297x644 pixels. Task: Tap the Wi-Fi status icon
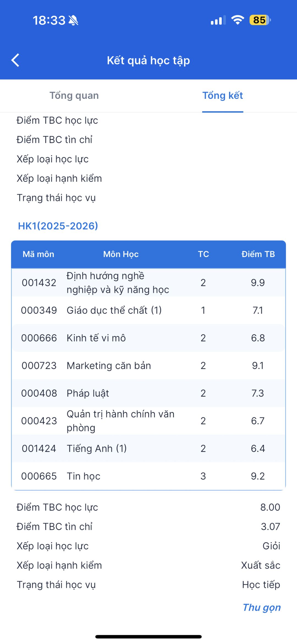238,20
